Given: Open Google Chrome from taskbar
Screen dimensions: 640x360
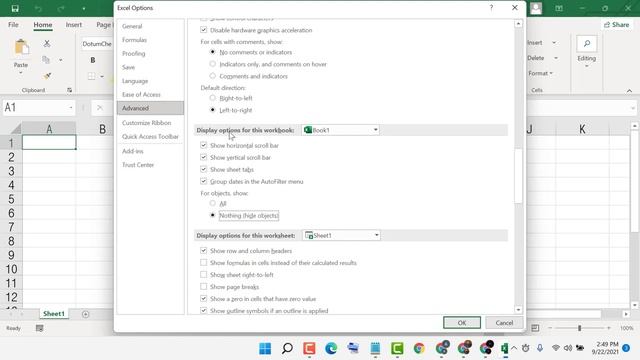Looking at the screenshot, I should pos(419,348).
